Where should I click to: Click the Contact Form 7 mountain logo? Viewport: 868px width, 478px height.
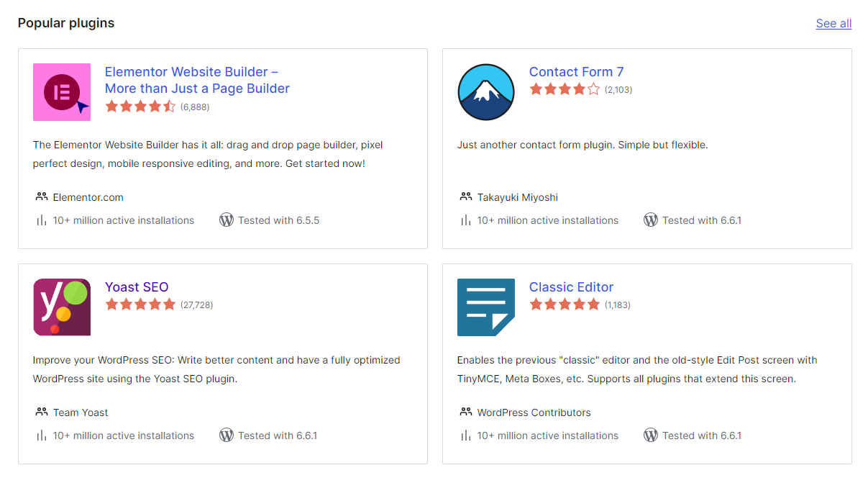(x=486, y=92)
